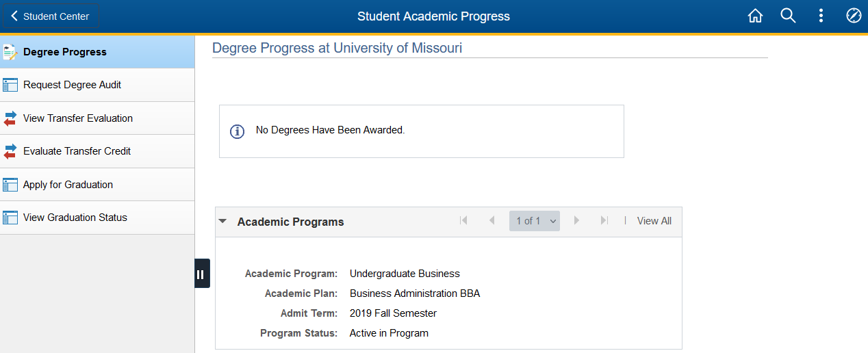Click the Apply for Graduation icon

[10, 185]
